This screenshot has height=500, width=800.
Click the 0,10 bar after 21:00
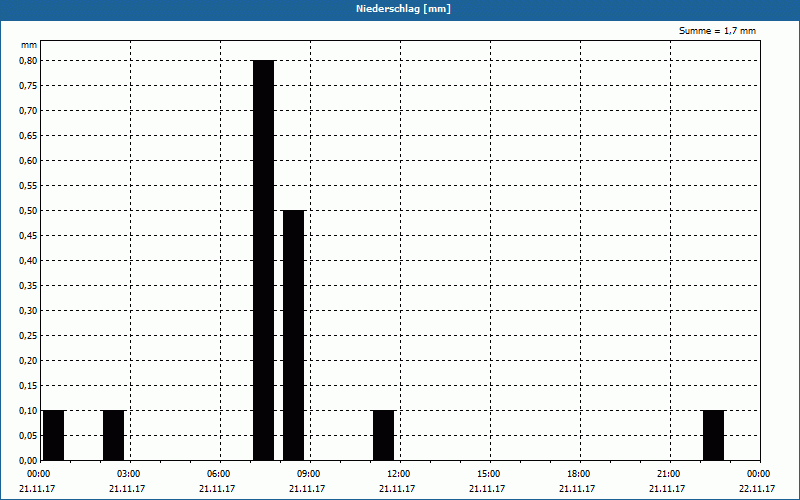coord(714,435)
